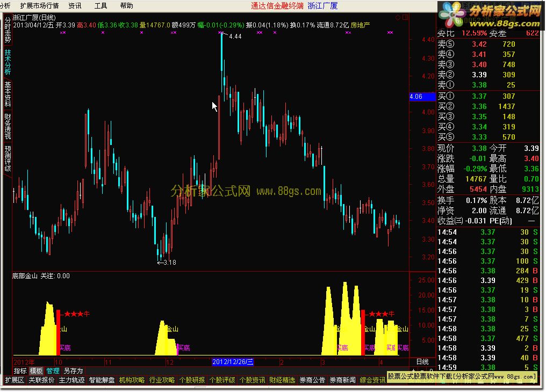The width and height of the screenshot is (546, 392).
Task: Select the 模板 tab below the chart
Action: tap(36, 371)
